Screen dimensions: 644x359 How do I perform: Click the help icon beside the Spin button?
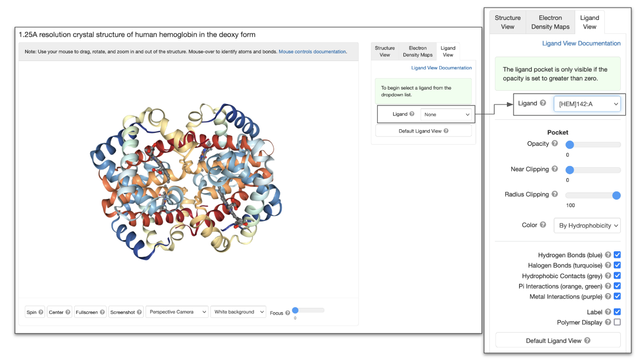[x=40, y=312]
